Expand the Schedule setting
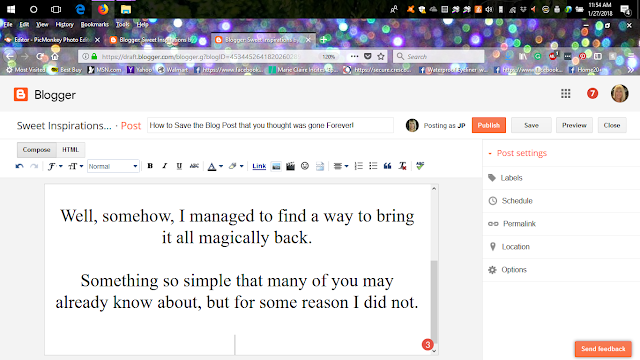 coord(561,201)
